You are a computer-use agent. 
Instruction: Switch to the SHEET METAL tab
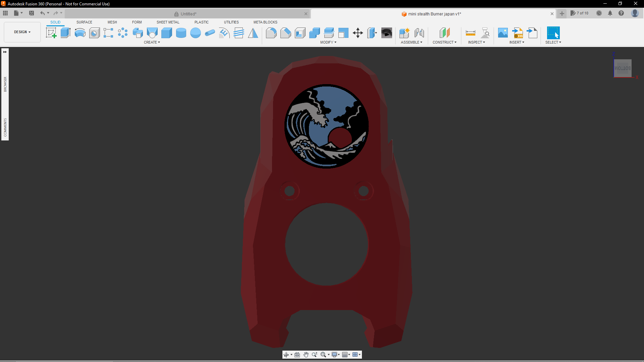[168, 22]
